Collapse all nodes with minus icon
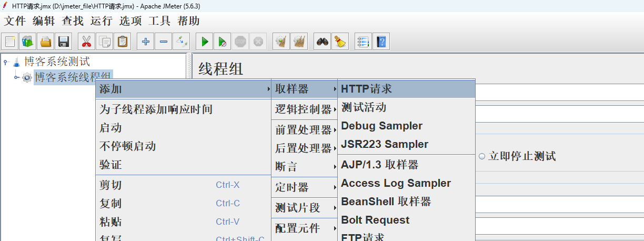 (164, 41)
